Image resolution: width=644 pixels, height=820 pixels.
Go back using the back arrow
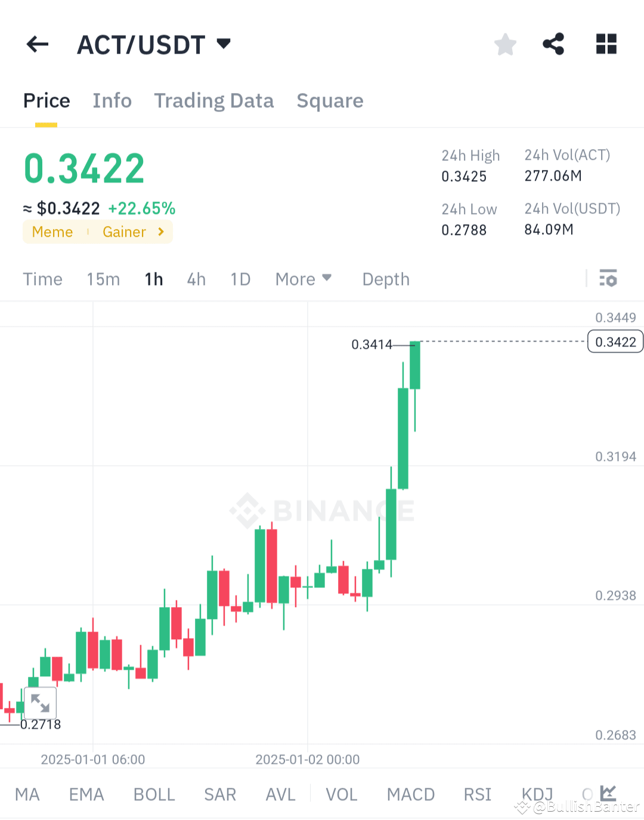(x=37, y=44)
